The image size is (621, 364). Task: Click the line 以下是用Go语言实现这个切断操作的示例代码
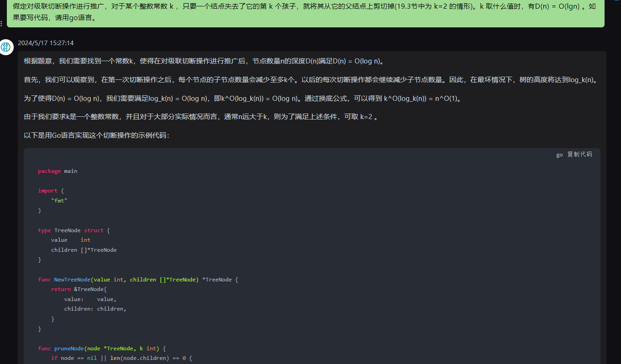click(97, 135)
